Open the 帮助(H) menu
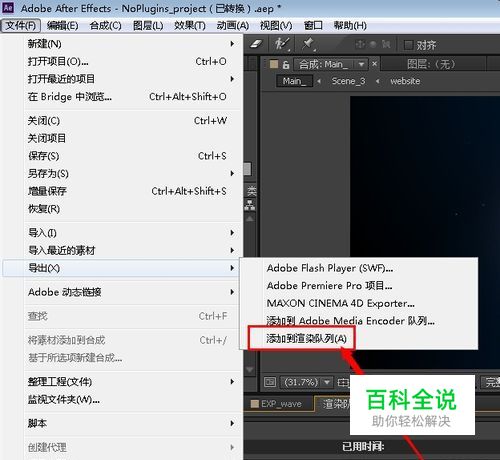Screen dimensions: 500x460 [x=350, y=25]
